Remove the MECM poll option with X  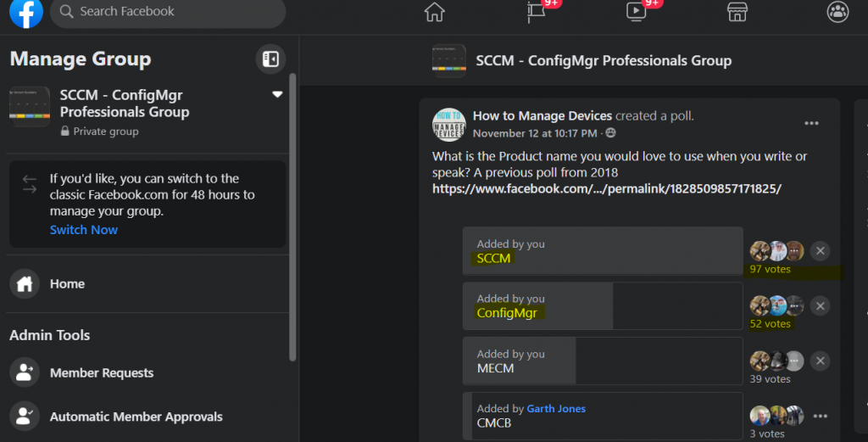pyautogui.click(x=820, y=361)
